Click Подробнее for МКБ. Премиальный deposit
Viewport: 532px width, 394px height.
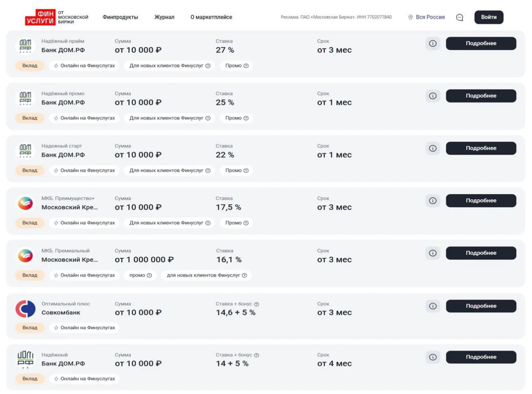481,253
